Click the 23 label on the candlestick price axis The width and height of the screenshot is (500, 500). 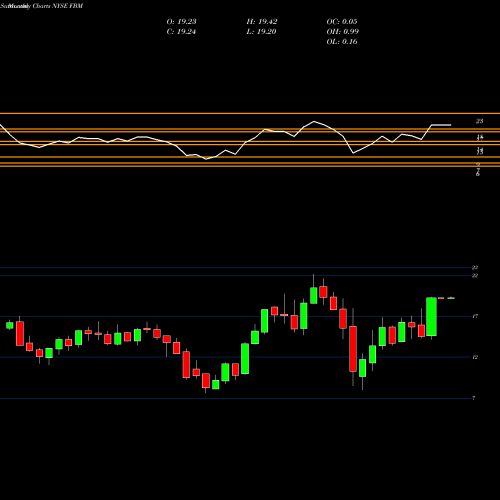tap(475, 267)
